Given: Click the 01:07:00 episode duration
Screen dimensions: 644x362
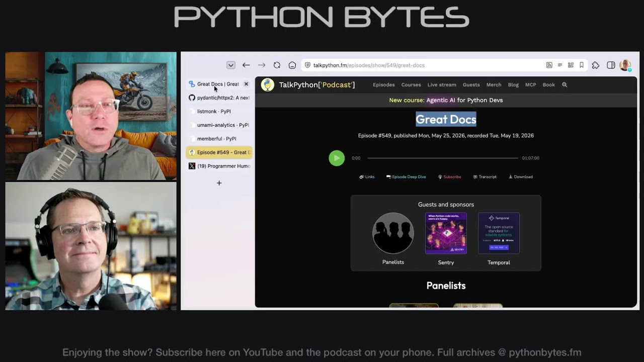Looking at the screenshot, I should [530, 158].
